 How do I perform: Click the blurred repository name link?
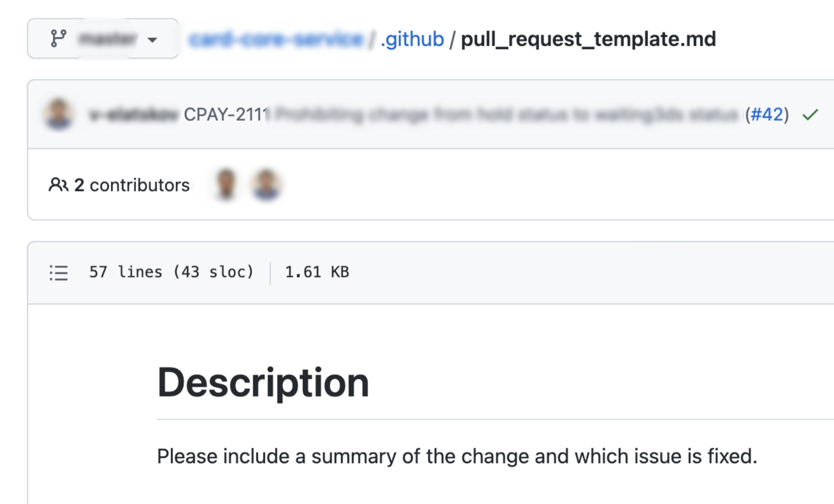(x=275, y=39)
